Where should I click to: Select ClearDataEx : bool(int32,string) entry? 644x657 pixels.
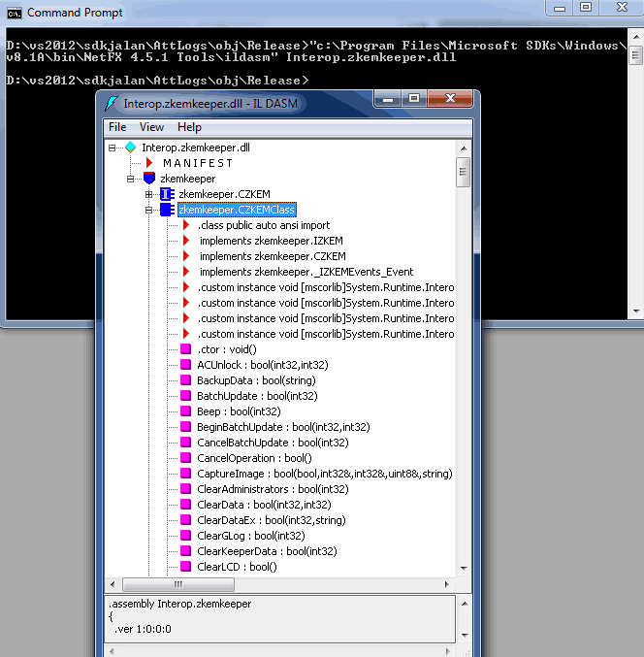point(272,520)
